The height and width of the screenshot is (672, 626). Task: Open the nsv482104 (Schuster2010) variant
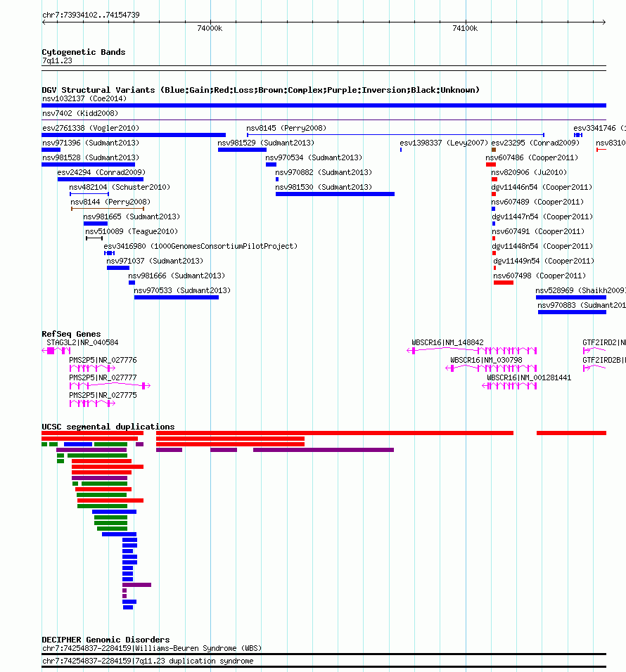[89, 194]
